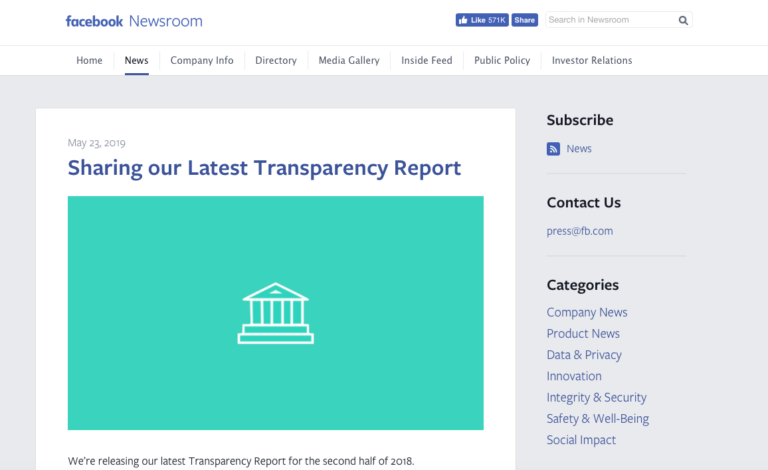Open the Innovation category
This screenshot has height=470, width=768.
(x=574, y=376)
